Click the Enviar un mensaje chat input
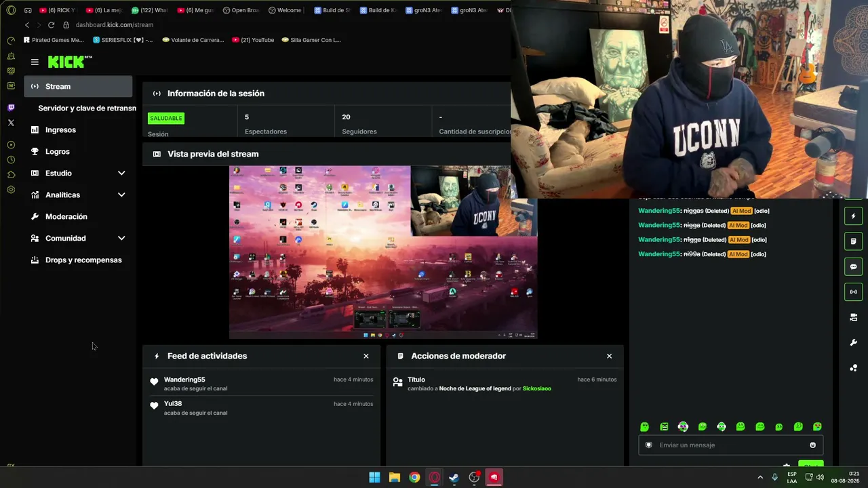 click(x=730, y=445)
